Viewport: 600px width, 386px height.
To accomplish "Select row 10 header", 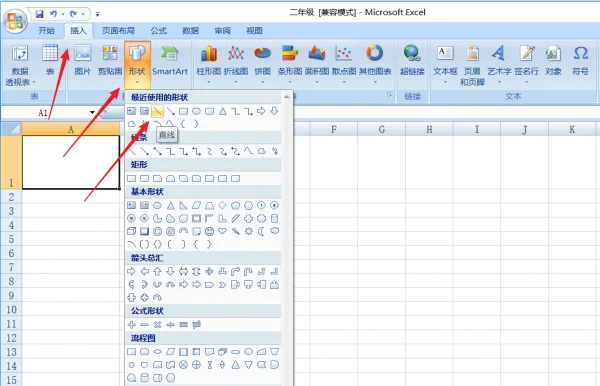I will pos(11,309).
